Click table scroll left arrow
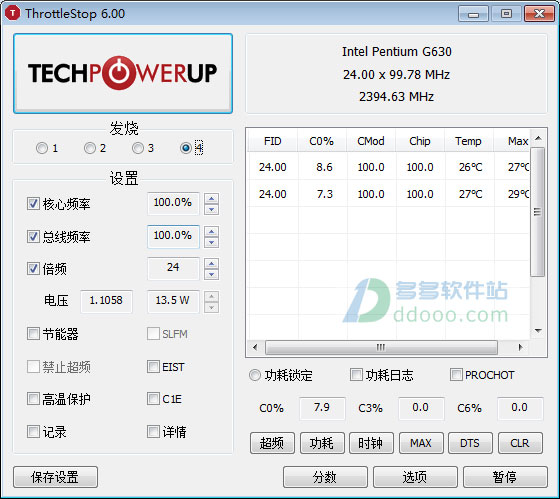 255,347
